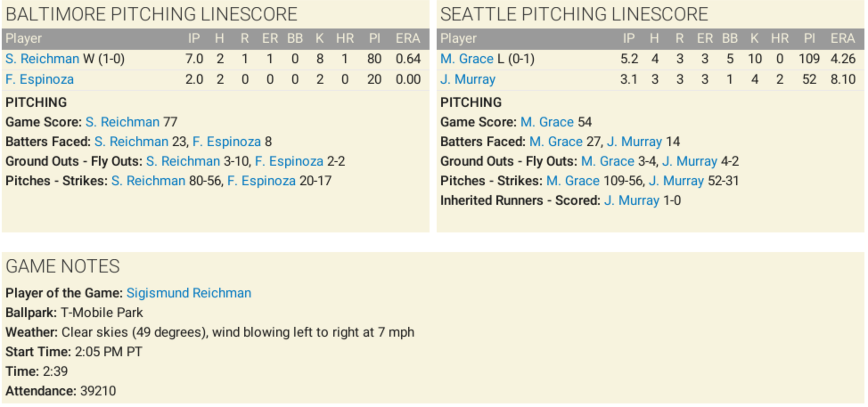This screenshot has height=407, width=868.
Task: Click M. Grace in Seattle linescore table row
Action: 467,59
